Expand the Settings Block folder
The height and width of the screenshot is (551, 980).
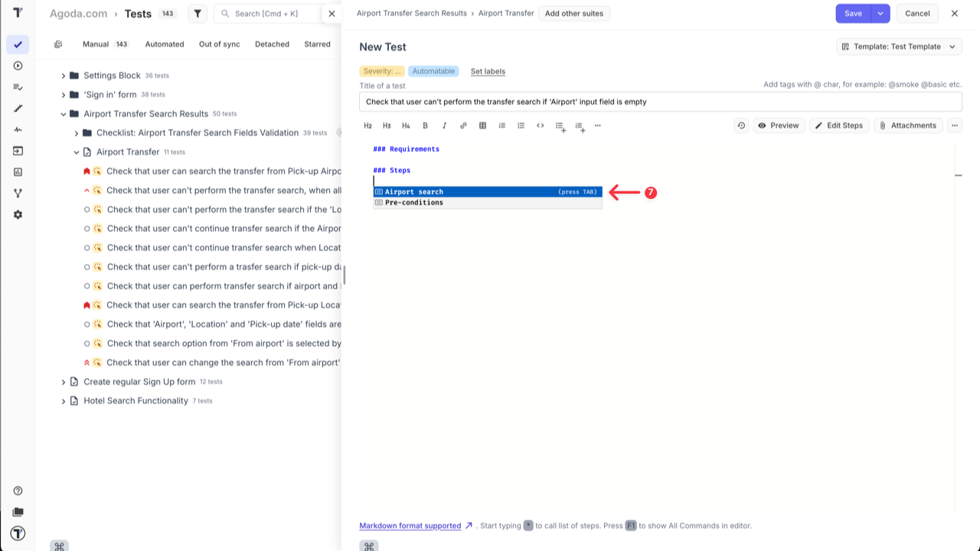point(64,76)
